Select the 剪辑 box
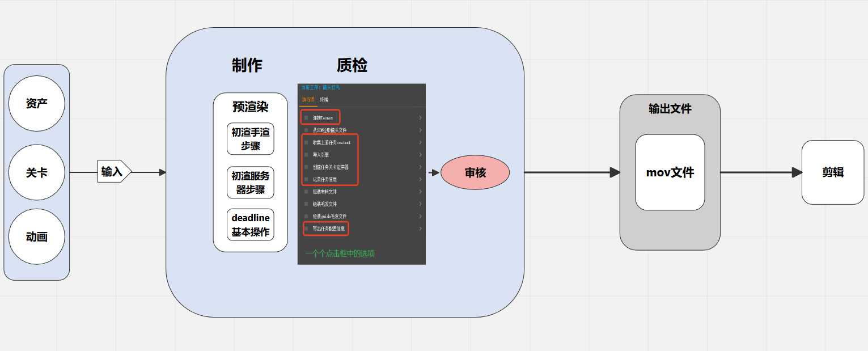The width and height of the screenshot is (868, 351). point(833,172)
